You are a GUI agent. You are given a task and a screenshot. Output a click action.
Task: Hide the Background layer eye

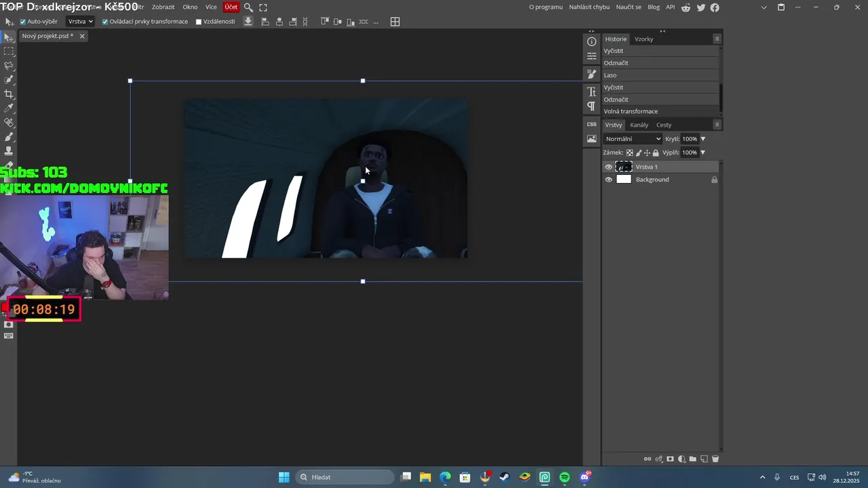click(608, 180)
